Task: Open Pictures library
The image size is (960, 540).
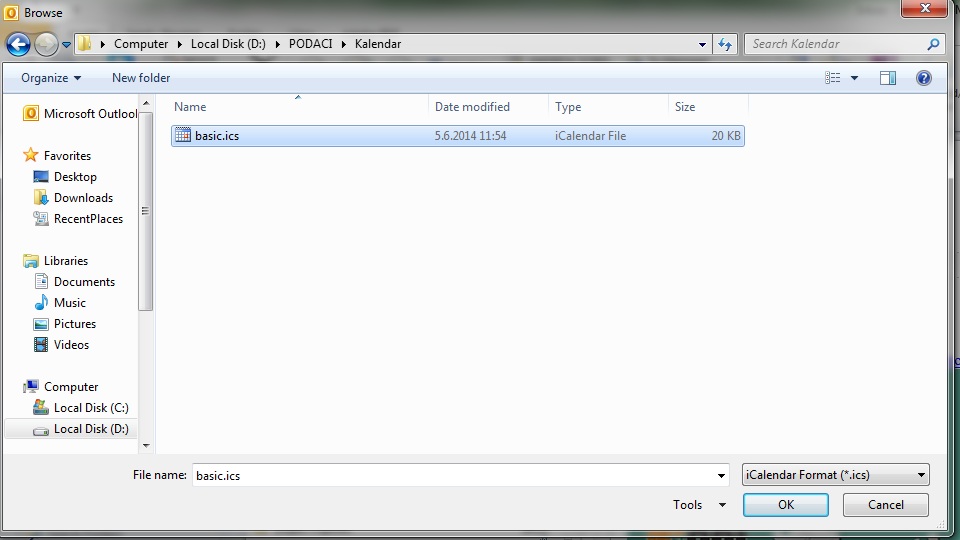Action: [75, 324]
